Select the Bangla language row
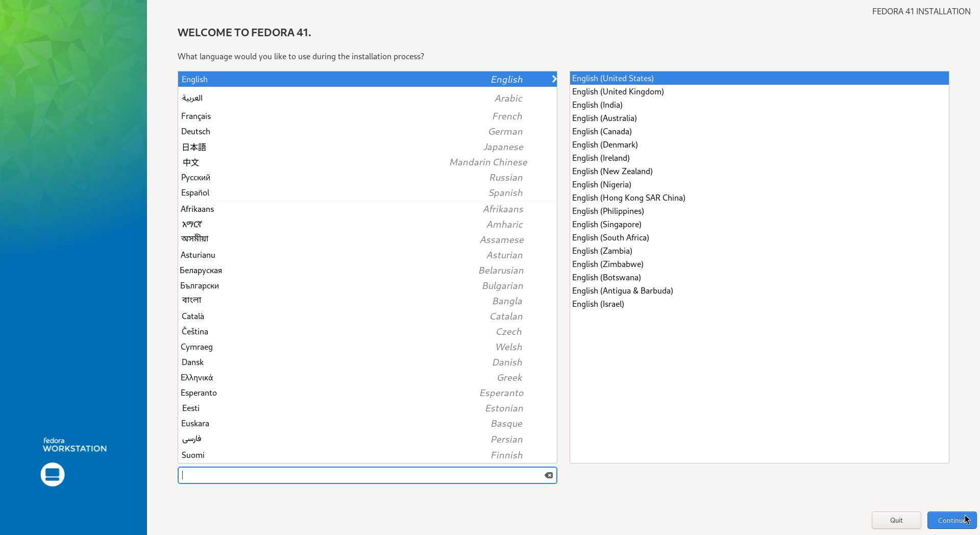Screen dimensions: 980x535 click(367, 301)
